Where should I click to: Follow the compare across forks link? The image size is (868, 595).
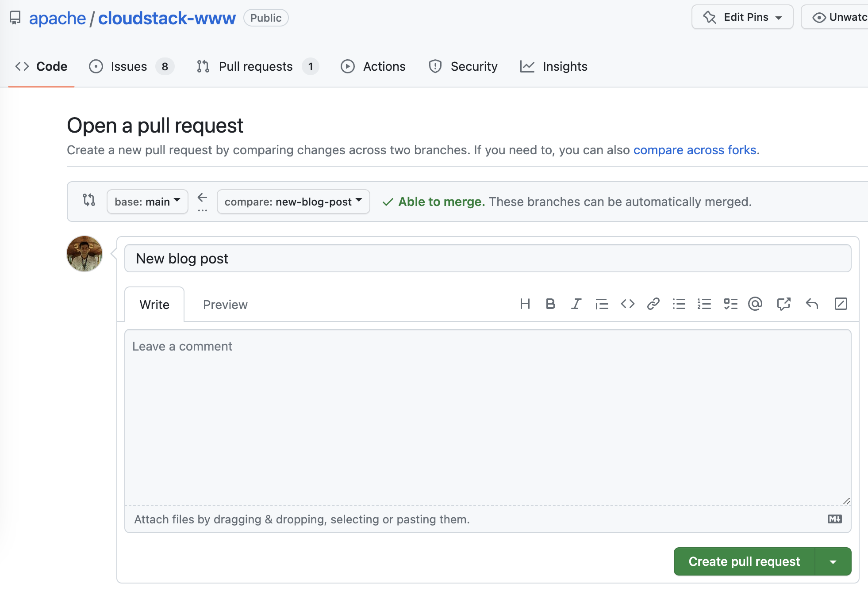(695, 150)
